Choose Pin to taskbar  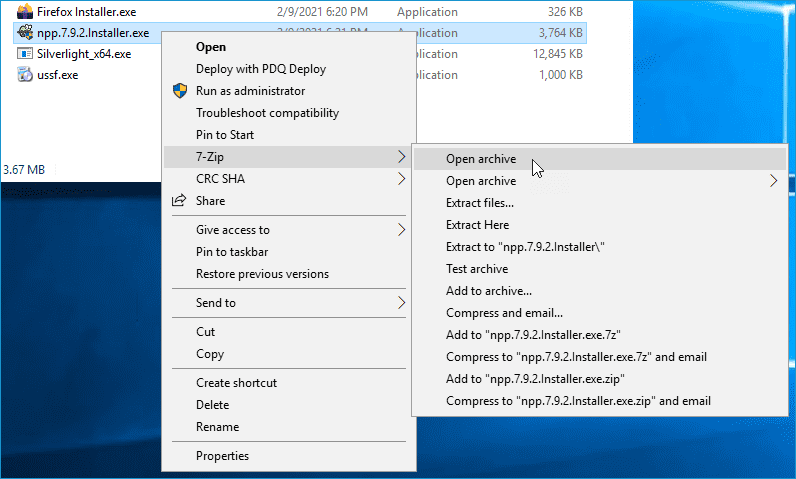tap(232, 252)
